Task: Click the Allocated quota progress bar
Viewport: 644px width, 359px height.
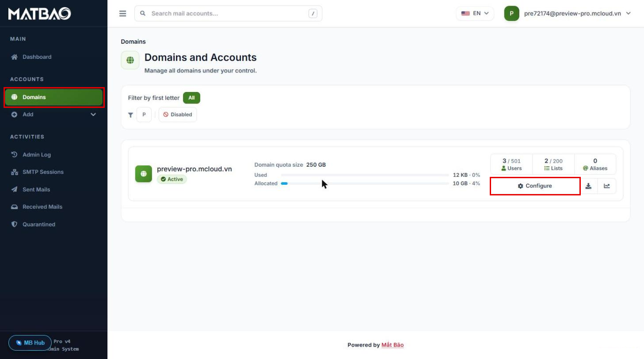Action: (365, 183)
